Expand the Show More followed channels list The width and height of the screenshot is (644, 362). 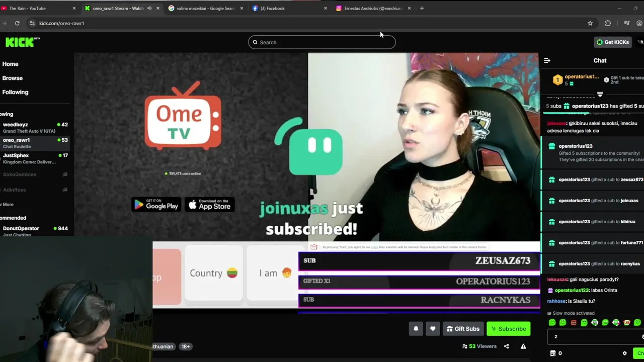[7, 205]
